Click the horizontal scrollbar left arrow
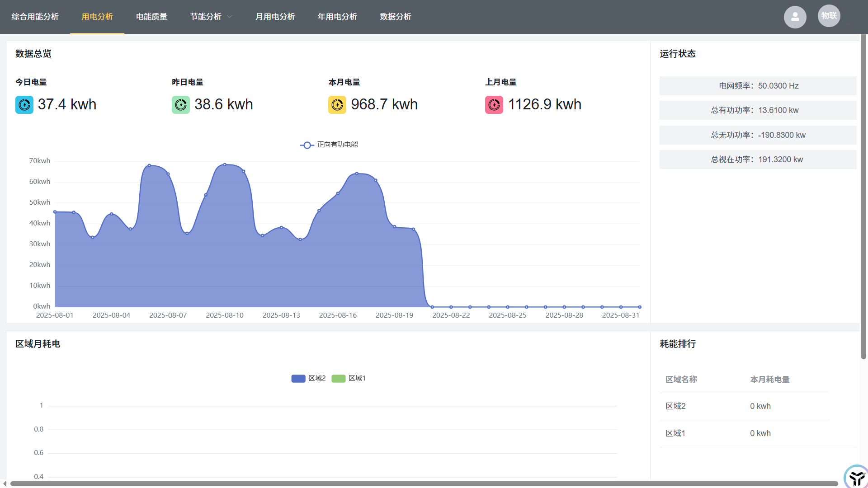 tap(5, 483)
